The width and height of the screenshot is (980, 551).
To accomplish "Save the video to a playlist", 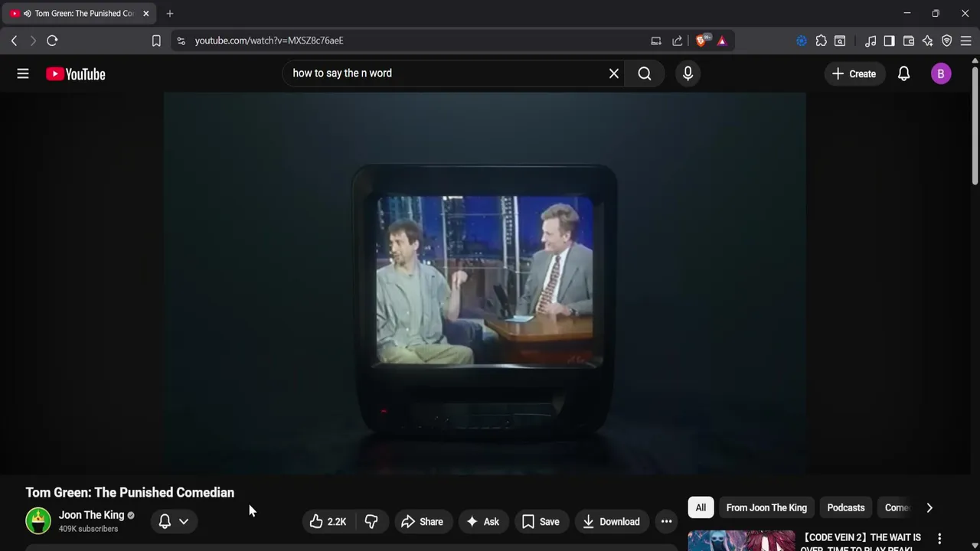I will pyautogui.click(x=541, y=522).
